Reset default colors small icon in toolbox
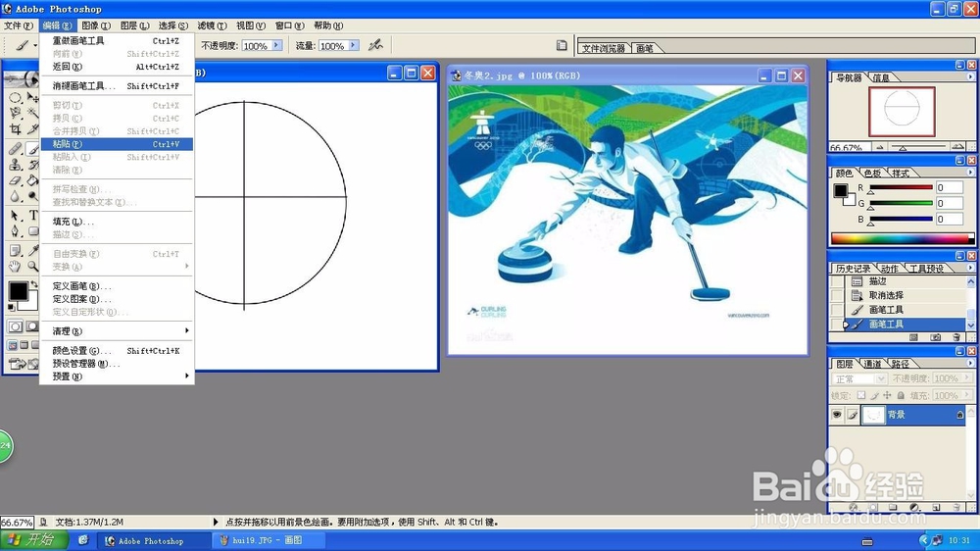 [11, 308]
